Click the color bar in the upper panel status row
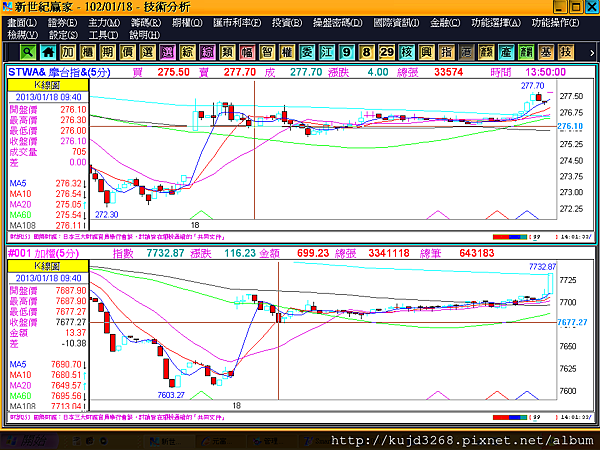 click(x=510, y=237)
